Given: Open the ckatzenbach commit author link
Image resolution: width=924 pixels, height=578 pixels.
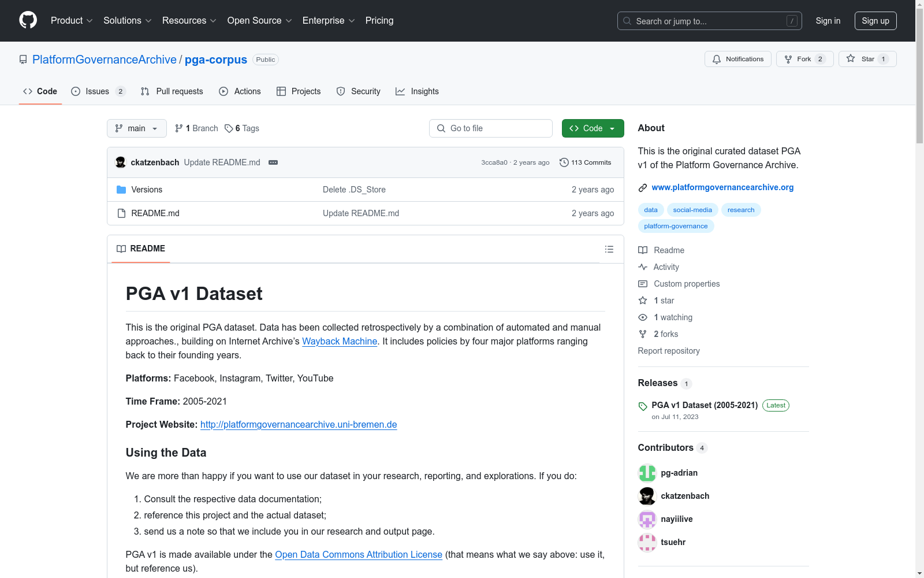Looking at the screenshot, I should pyautogui.click(x=155, y=162).
